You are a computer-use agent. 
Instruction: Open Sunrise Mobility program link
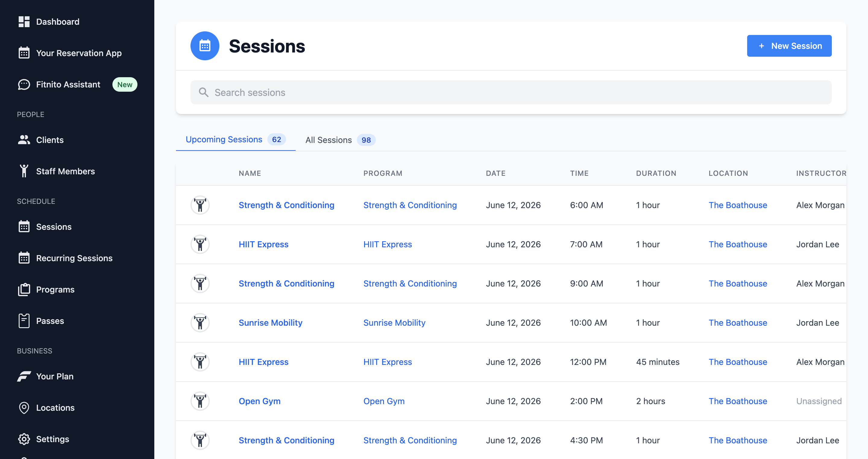tap(394, 322)
